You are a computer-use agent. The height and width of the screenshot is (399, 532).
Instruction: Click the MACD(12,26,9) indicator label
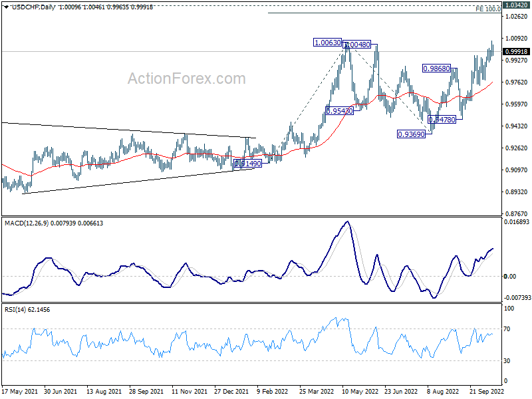(x=27, y=223)
